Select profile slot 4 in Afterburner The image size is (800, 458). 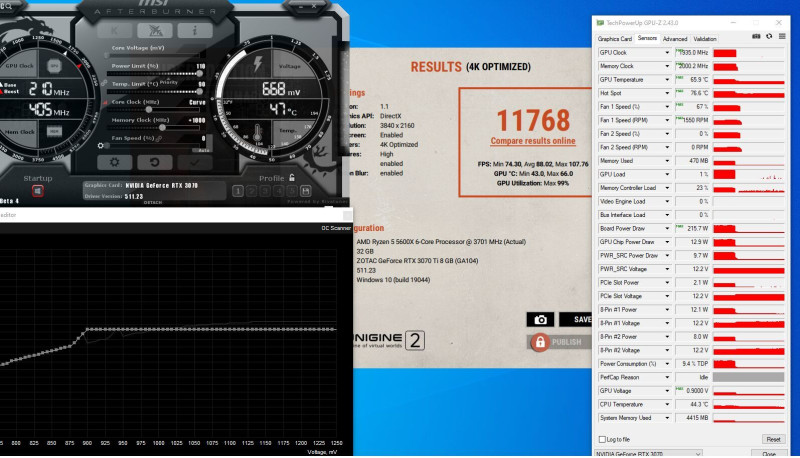(x=278, y=191)
